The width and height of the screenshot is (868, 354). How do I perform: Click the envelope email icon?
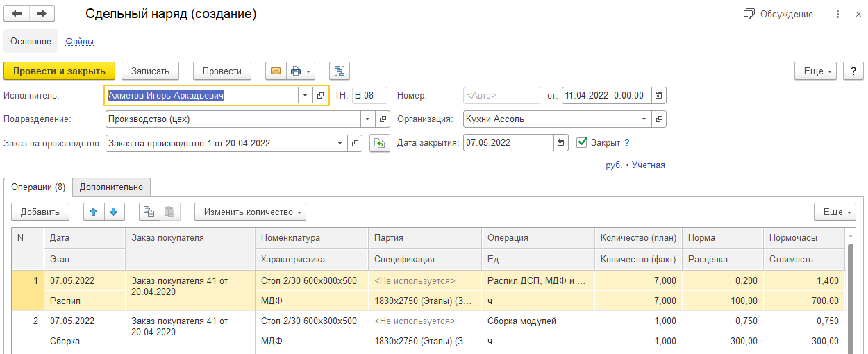[x=276, y=71]
